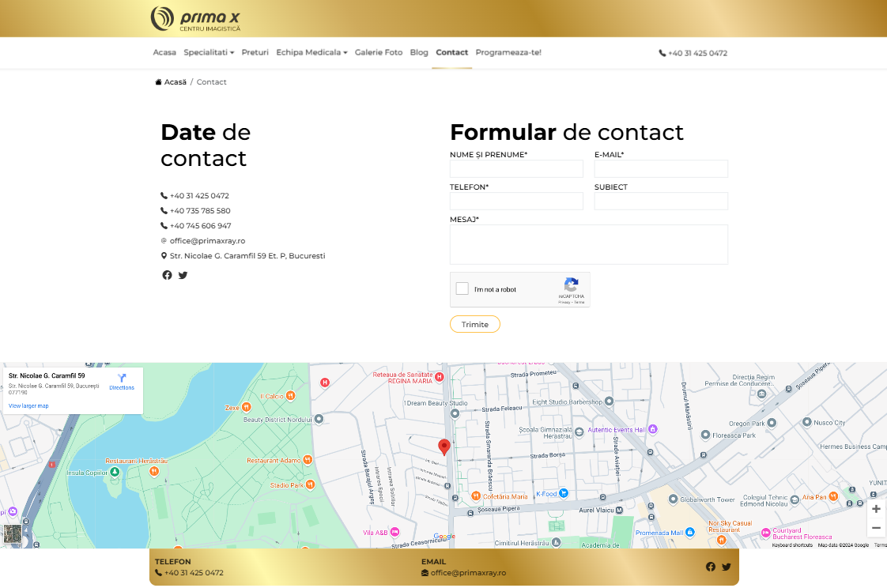Open the Preturi menu item
Image resolution: width=887 pixels, height=588 pixels.
click(255, 53)
